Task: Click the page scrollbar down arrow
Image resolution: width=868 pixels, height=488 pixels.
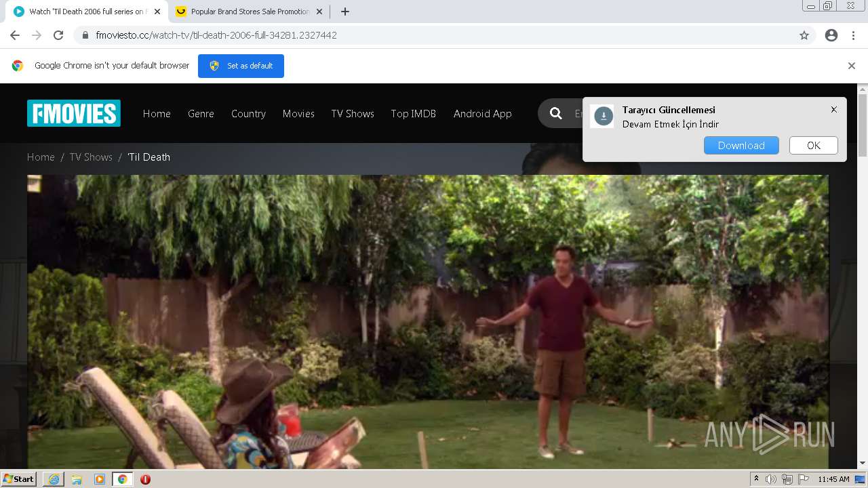Action: pyautogui.click(x=863, y=464)
